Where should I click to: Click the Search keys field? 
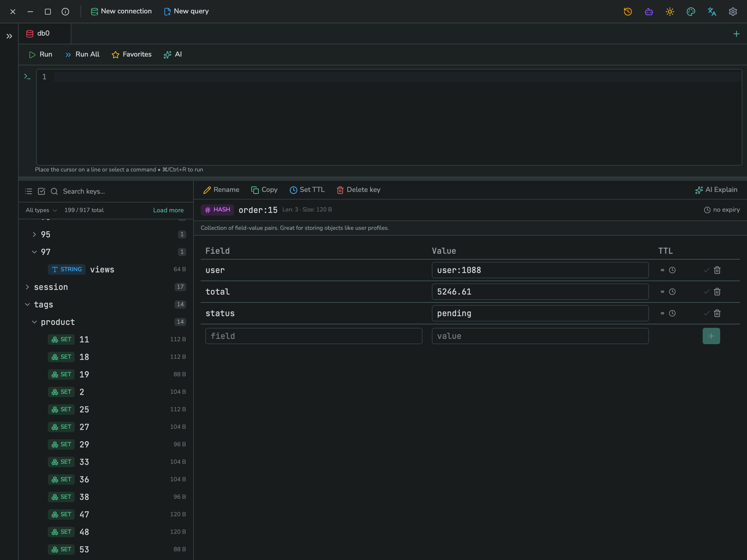pyautogui.click(x=125, y=191)
